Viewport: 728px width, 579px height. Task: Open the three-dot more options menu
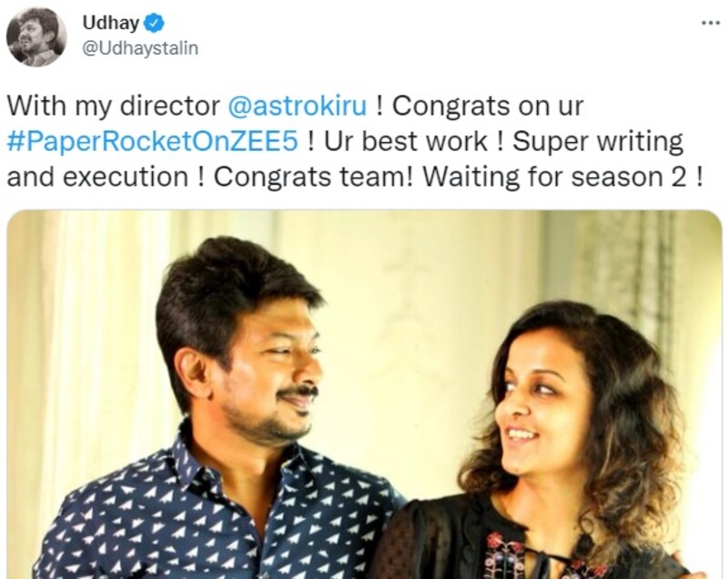[x=710, y=22]
